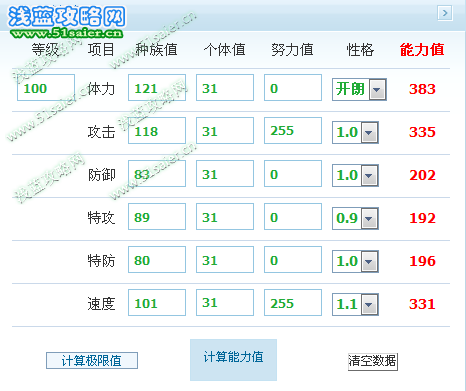Open the 攻击 row nature multiplier dropdown
The height and width of the screenshot is (391, 466).
click(x=355, y=132)
